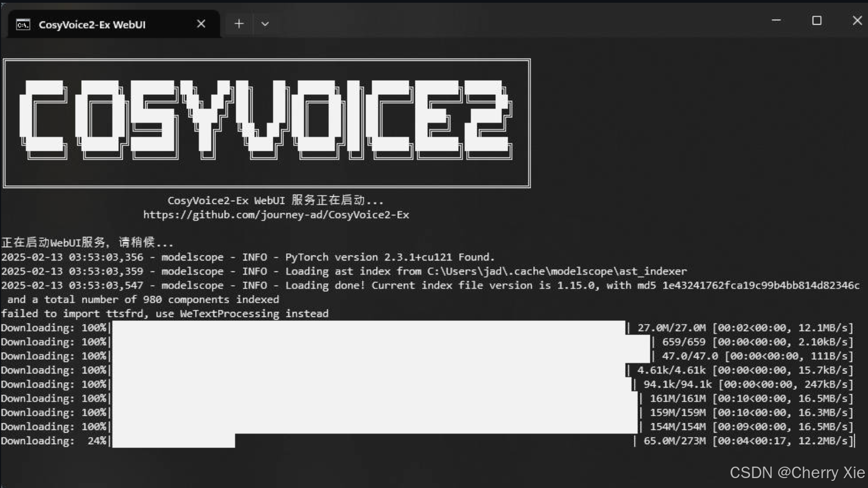Viewport: 868px width, 488px height.
Task: Click the COSYVOICE2 ASCII banner
Action: 267,123
